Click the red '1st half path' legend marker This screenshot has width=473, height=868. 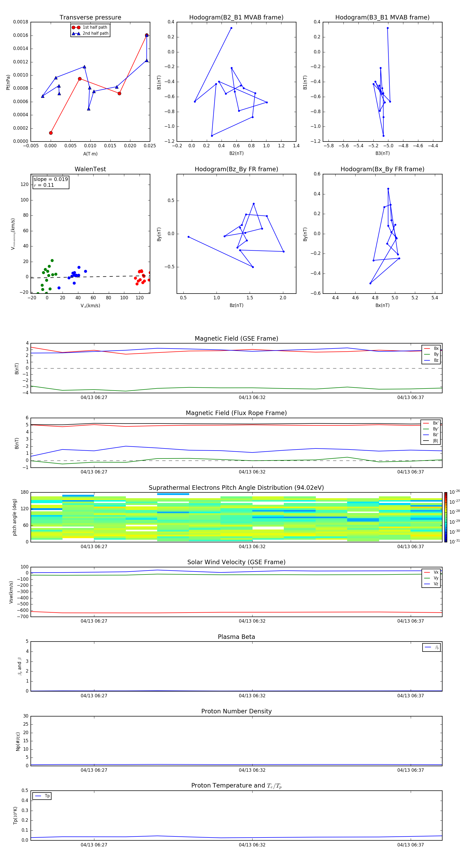[76, 27]
